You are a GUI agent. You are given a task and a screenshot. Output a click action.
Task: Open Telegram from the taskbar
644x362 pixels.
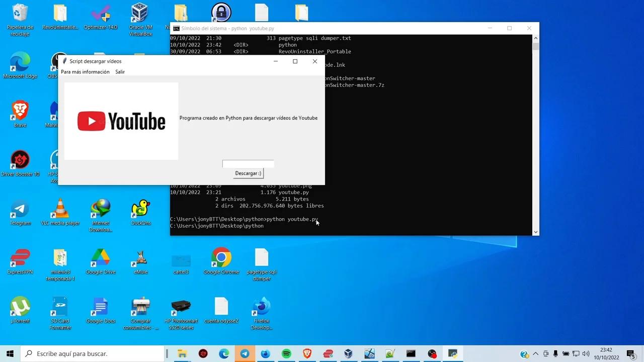245,353
